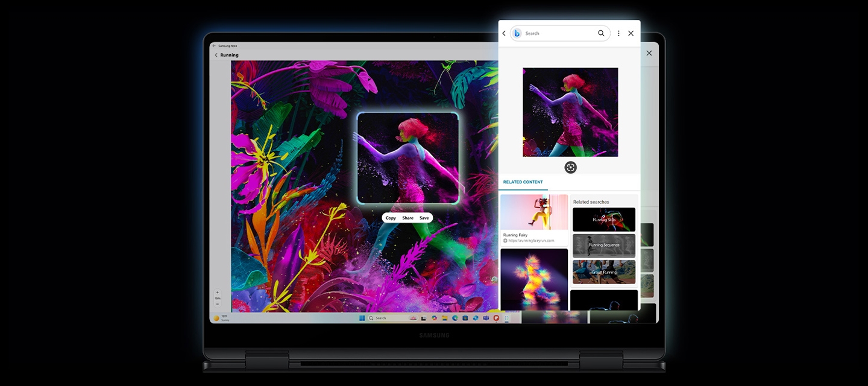The width and height of the screenshot is (868, 386).
Task: Click the Samsung Note back arrow
Action: click(213, 46)
